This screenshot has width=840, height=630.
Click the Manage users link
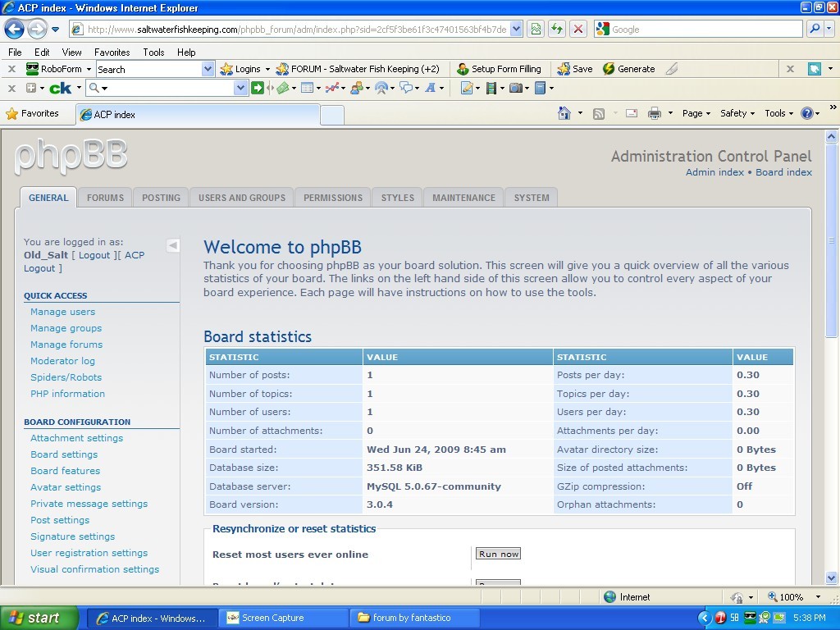62,312
